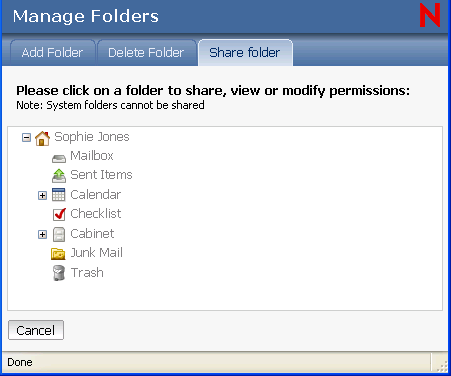Collapse the Sophie Jones tree node

click(26, 137)
